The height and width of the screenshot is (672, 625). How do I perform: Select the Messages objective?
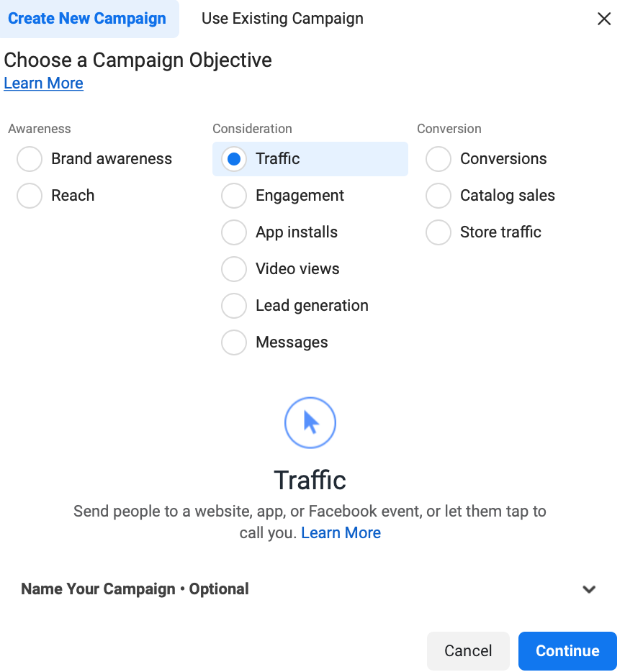(x=233, y=342)
